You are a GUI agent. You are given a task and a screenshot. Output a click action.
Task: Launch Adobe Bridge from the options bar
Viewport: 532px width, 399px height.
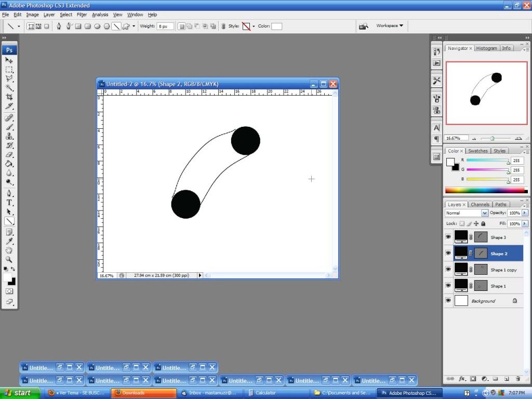pos(363,26)
